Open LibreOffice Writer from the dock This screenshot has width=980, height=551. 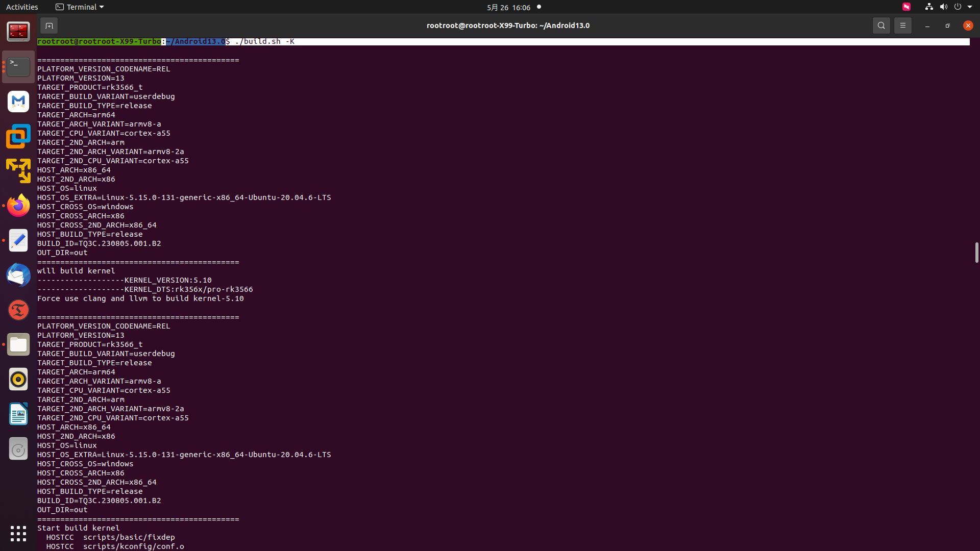(x=18, y=414)
